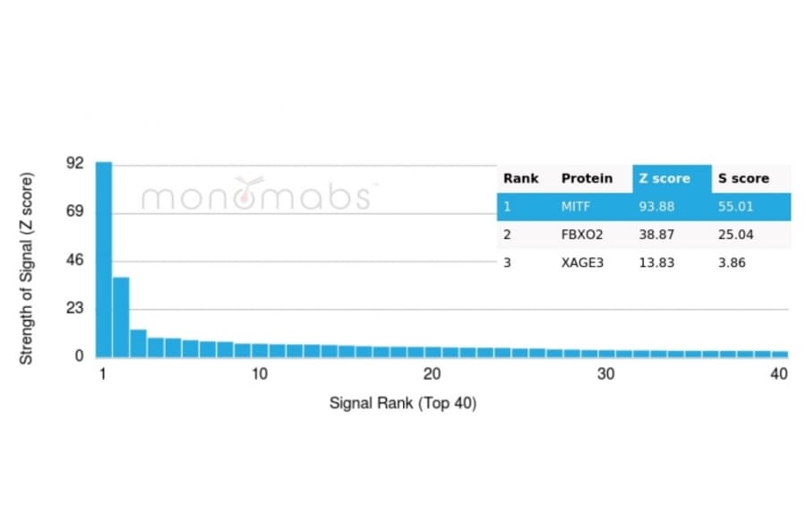Click the 93.88 Z score value
This screenshot has width=806, height=532.
656,207
